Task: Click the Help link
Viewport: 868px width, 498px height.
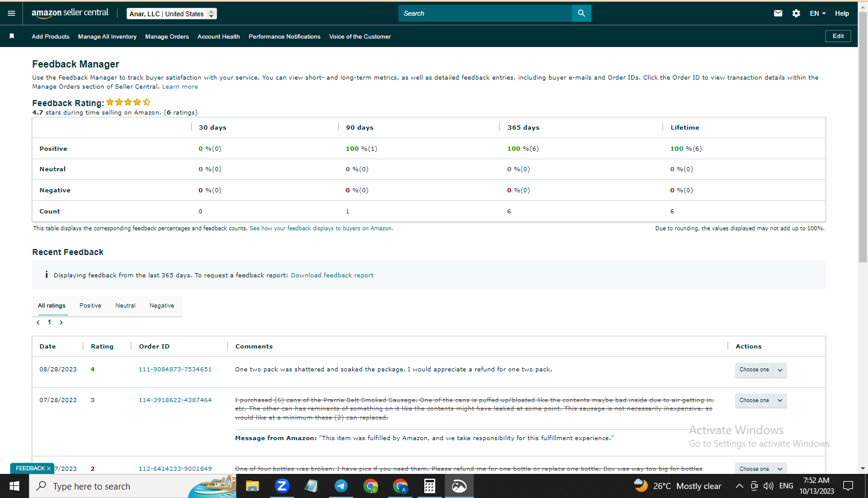Action: 842,13
